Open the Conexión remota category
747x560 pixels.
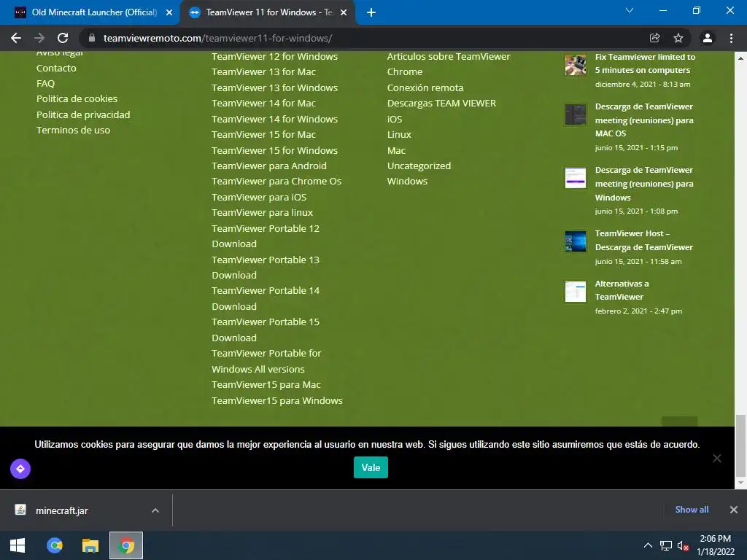click(x=425, y=87)
